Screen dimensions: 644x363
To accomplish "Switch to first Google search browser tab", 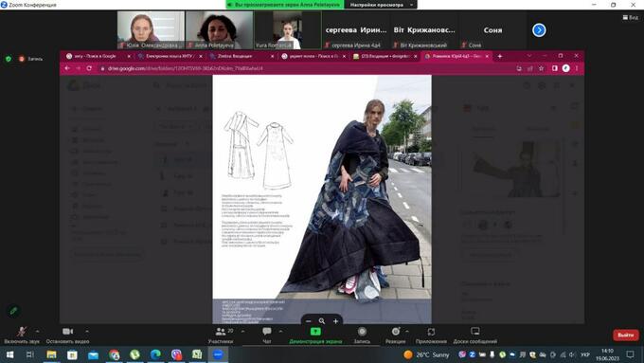I will [x=98, y=56].
